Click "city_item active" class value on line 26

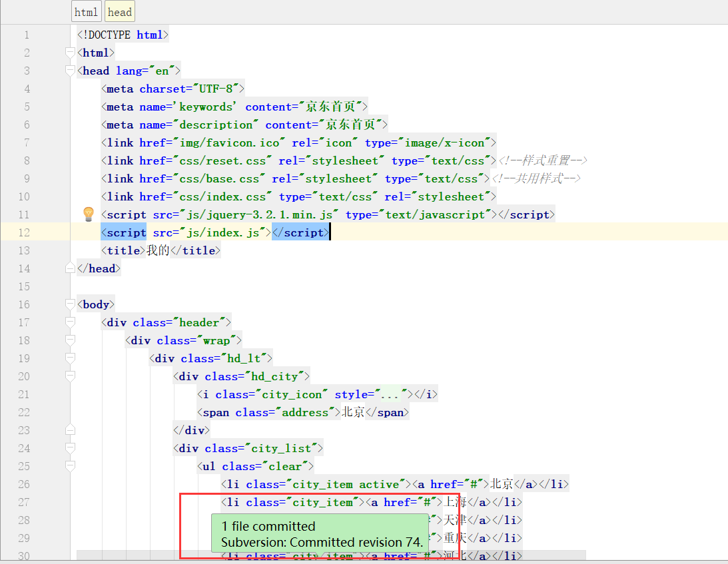point(346,484)
